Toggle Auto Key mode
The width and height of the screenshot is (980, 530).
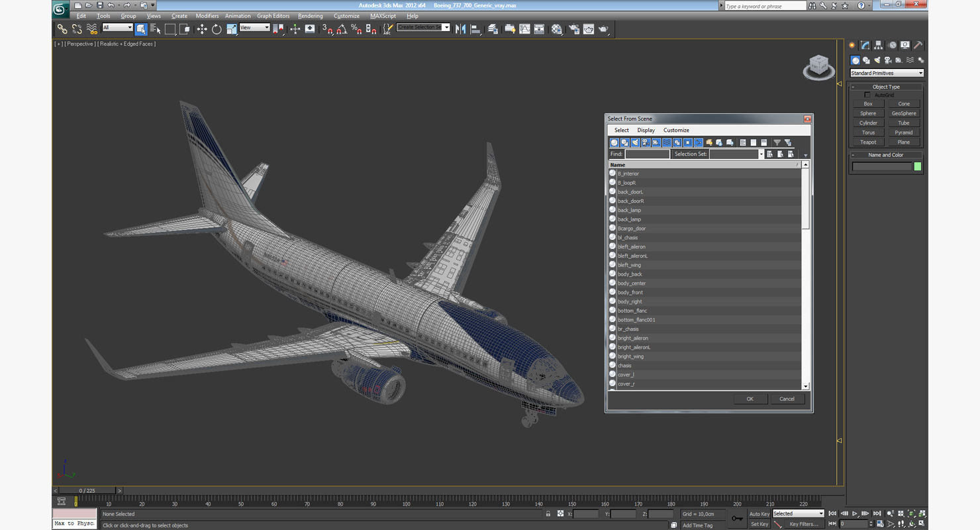759,514
